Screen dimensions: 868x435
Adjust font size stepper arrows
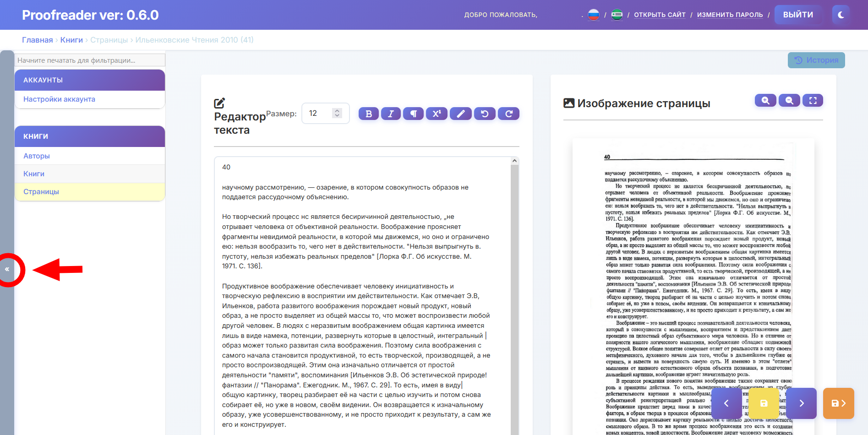(337, 113)
